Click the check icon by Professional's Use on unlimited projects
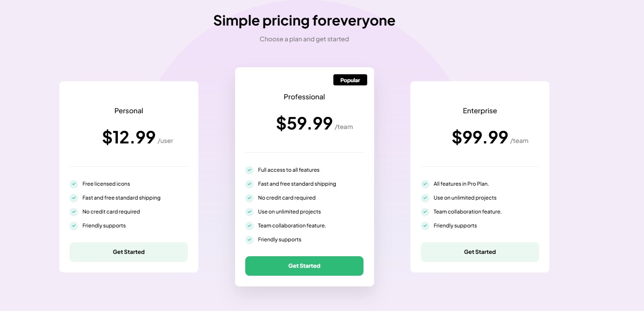Screen dimensions: 644x311 click(x=249, y=212)
